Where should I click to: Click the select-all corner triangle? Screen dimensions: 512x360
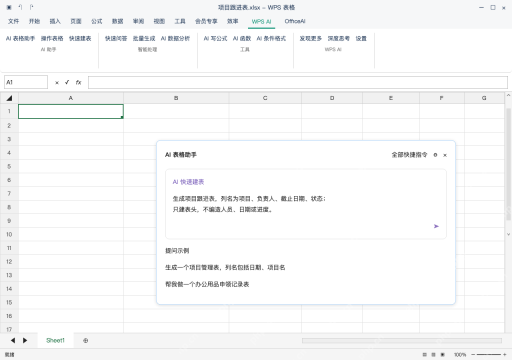click(9, 98)
